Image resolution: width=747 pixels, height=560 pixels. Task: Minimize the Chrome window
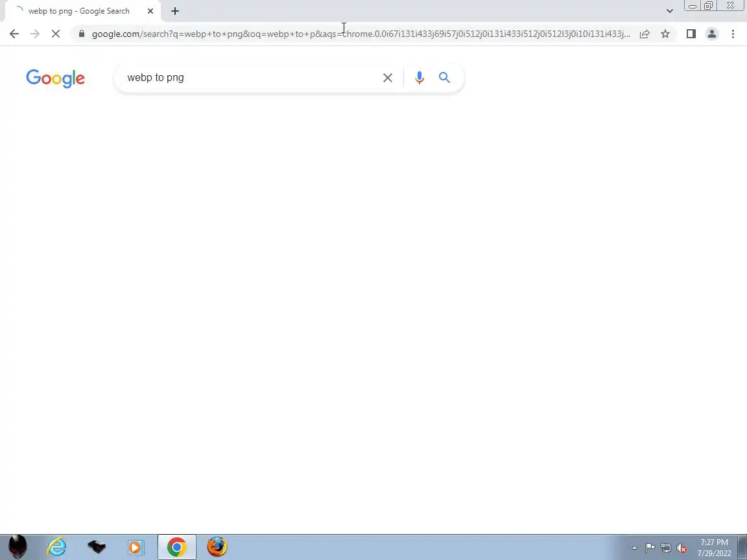(x=693, y=6)
